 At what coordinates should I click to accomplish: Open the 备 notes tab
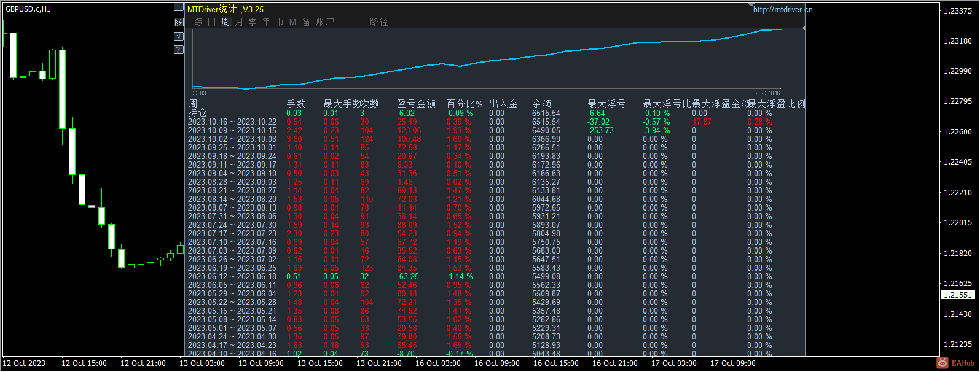click(x=307, y=22)
